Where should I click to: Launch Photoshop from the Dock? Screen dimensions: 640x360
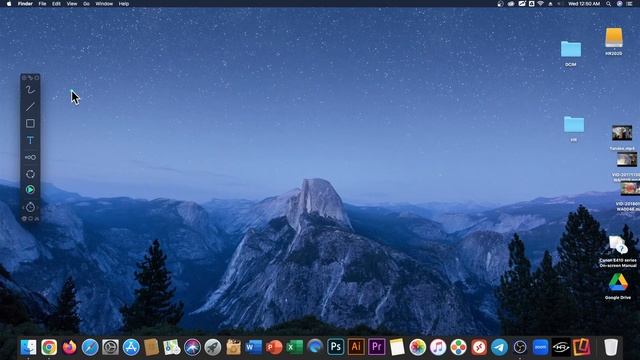click(336, 347)
